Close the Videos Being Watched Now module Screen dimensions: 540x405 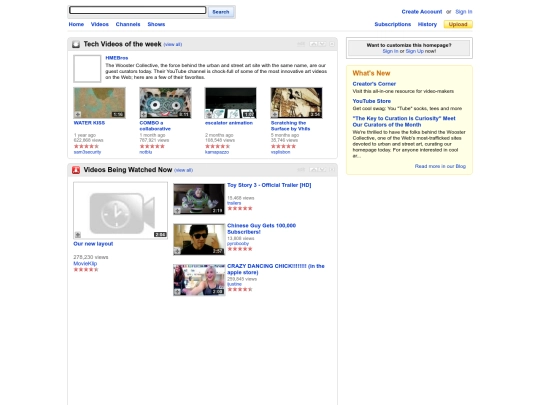332,169
